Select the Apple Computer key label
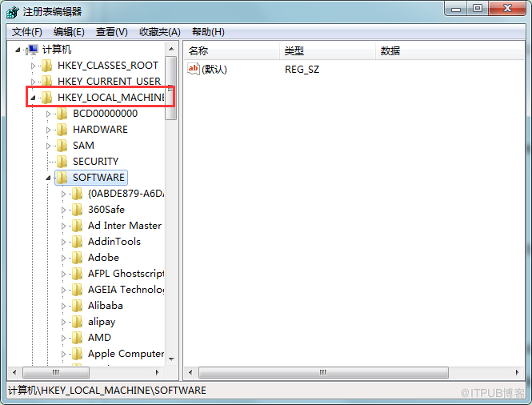The height and width of the screenshot is (405, 532). click(x=126, y=354)
